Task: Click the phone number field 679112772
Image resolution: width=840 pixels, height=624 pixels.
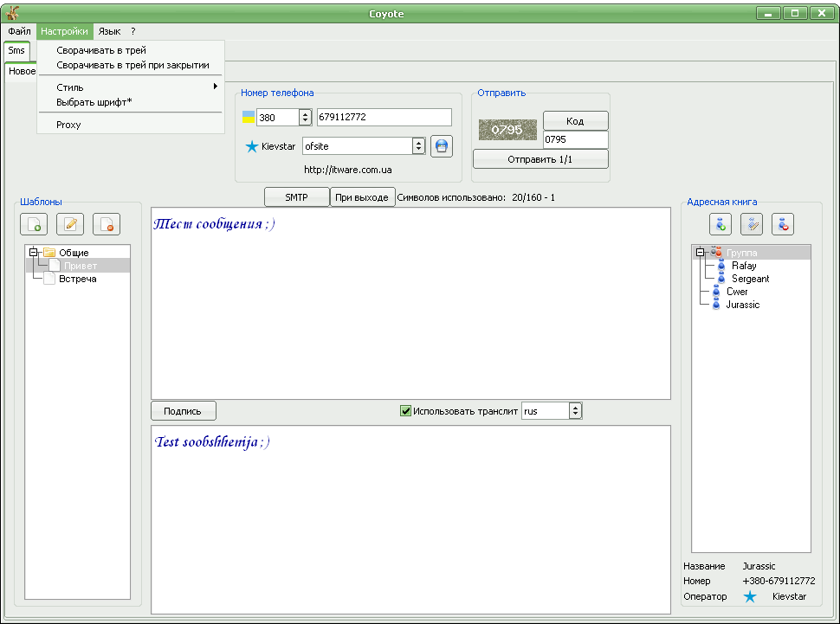Action: [384, 117]
